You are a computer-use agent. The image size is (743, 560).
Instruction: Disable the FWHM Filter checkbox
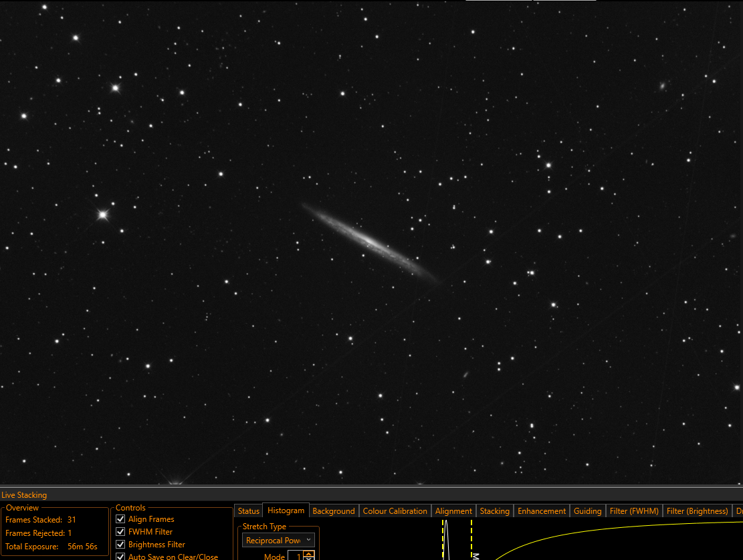point(120,532)
